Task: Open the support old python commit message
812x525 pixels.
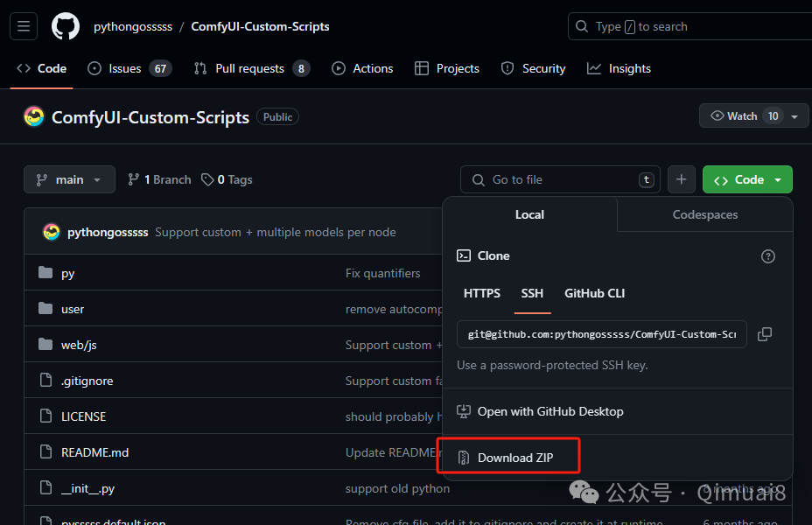Action: [398, 488]
